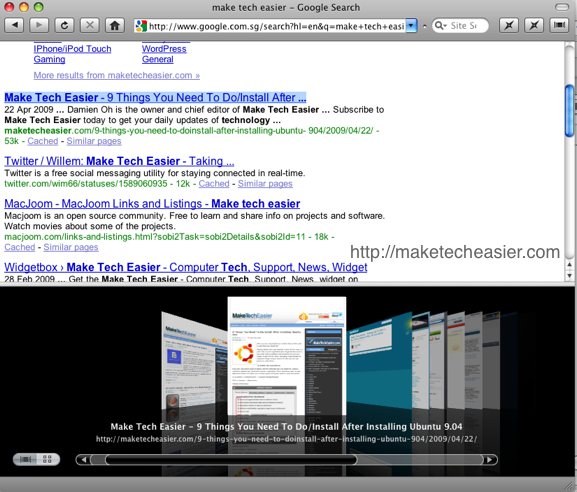This screenshot has width=577, height=492.
Task: Click into the URL address field
Action: pyautogui.click(x=276, y=26)
